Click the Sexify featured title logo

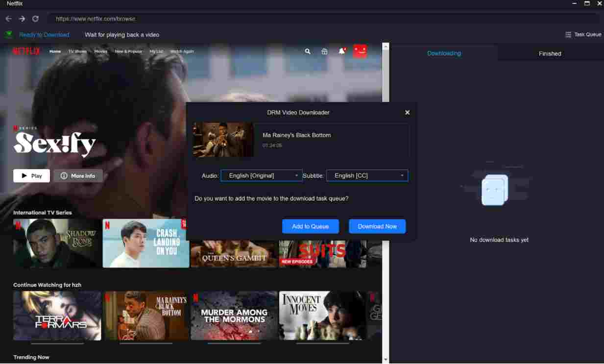pos(54,143)
